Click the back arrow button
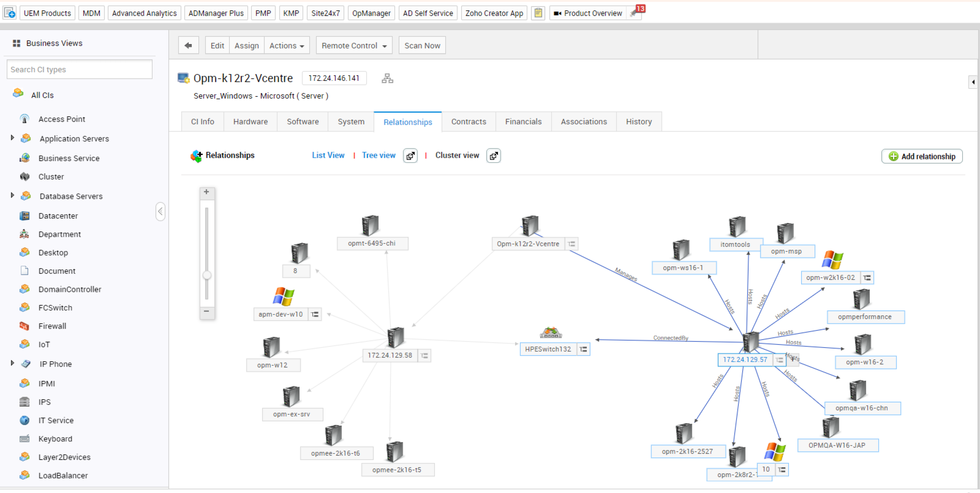Screen dimensions: 980x493 click(188, 45)
